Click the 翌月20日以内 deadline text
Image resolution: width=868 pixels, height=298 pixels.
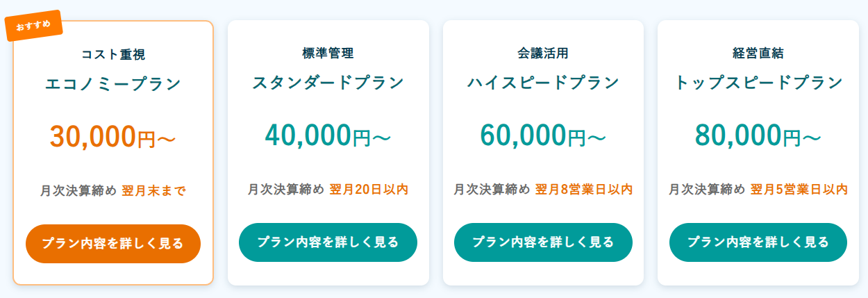pyautogui.click(x=368, y=189)
